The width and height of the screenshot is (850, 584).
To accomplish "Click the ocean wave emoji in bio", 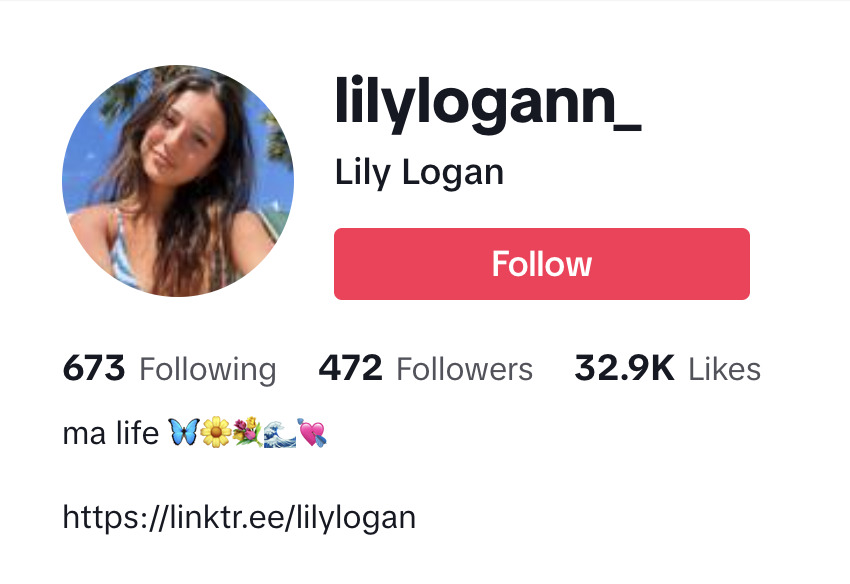I will (x=280, y=433).
